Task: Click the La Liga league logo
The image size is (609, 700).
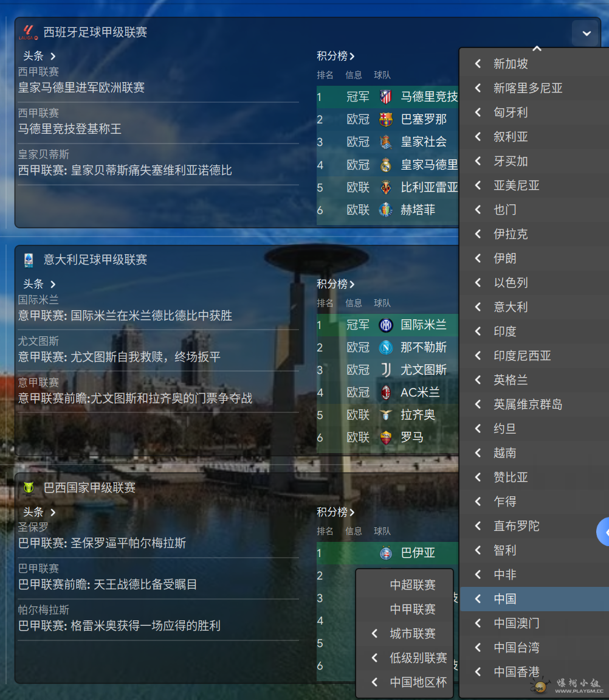Action: pyautogui.click(x=29, y=32)
